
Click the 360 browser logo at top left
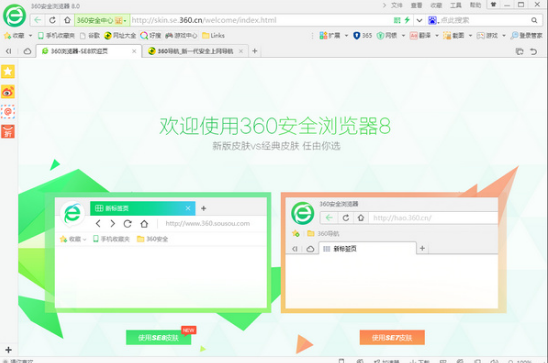point(14,15)
